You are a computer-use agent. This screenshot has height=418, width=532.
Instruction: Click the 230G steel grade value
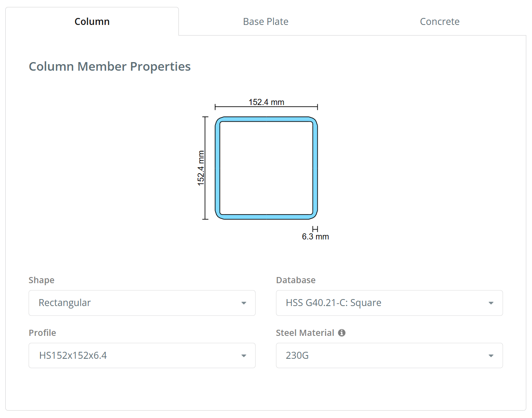(296, 355)
